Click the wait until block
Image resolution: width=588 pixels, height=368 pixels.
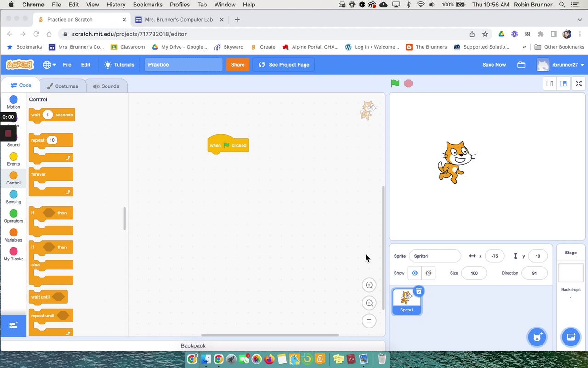pos(48,297)
